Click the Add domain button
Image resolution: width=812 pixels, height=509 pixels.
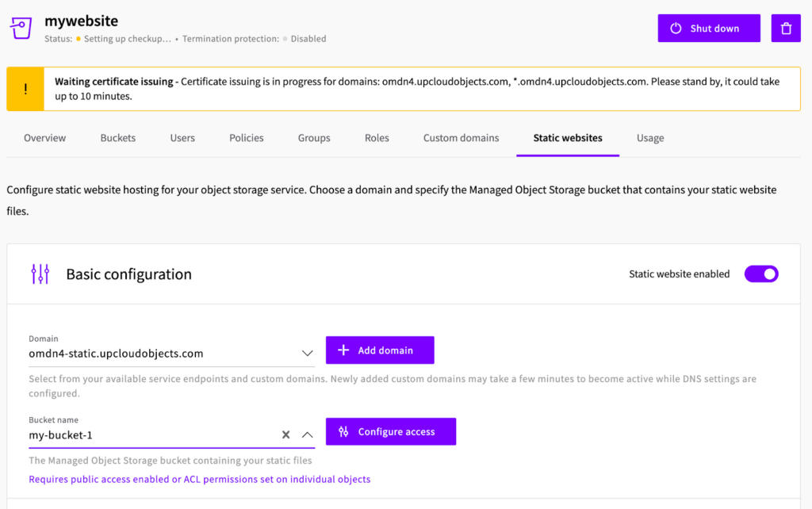[380, 350]
